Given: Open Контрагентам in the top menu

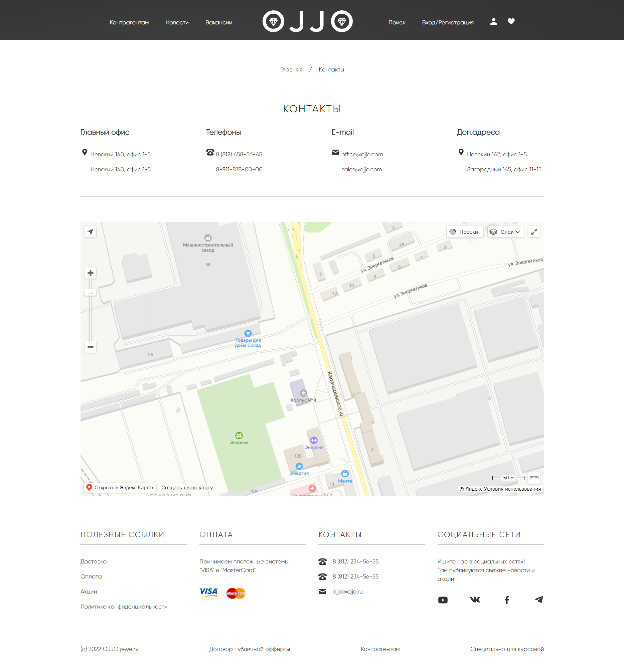Looking at the screenshot, I should tap(129, 23).
